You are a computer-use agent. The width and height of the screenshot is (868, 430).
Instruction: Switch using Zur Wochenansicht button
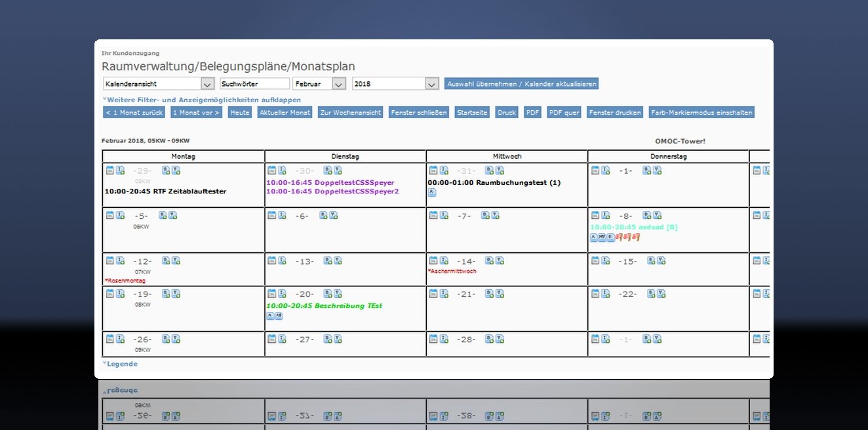click(351, 113)
